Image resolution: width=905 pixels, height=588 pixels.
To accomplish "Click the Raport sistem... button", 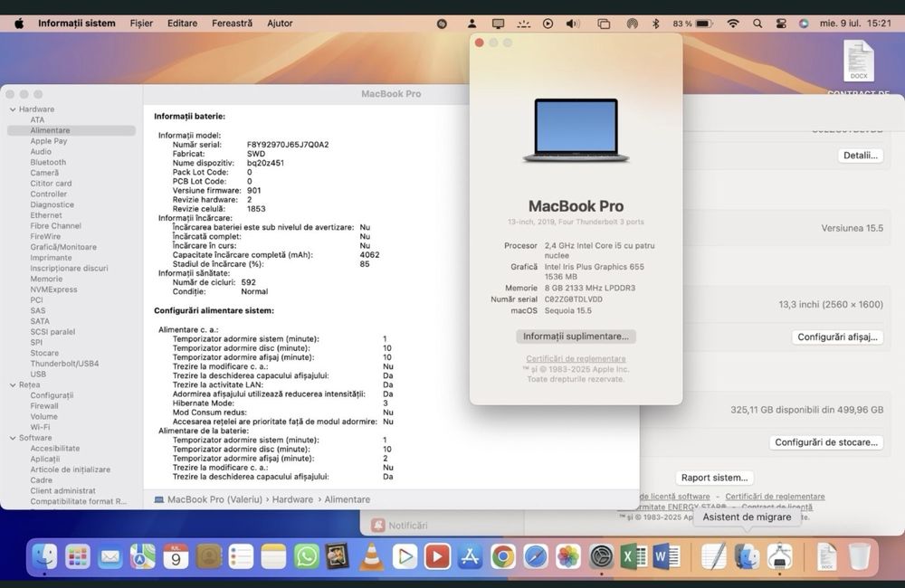I will [x=714, y=478].
